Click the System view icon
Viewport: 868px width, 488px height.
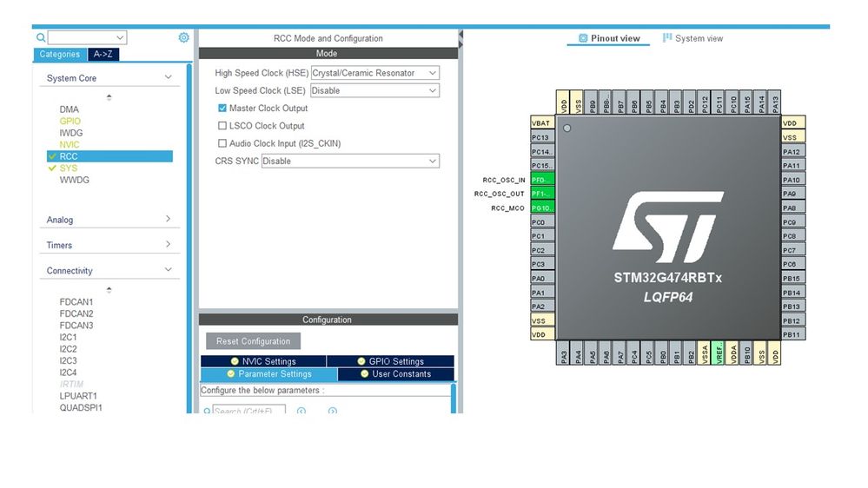[667, 37]
